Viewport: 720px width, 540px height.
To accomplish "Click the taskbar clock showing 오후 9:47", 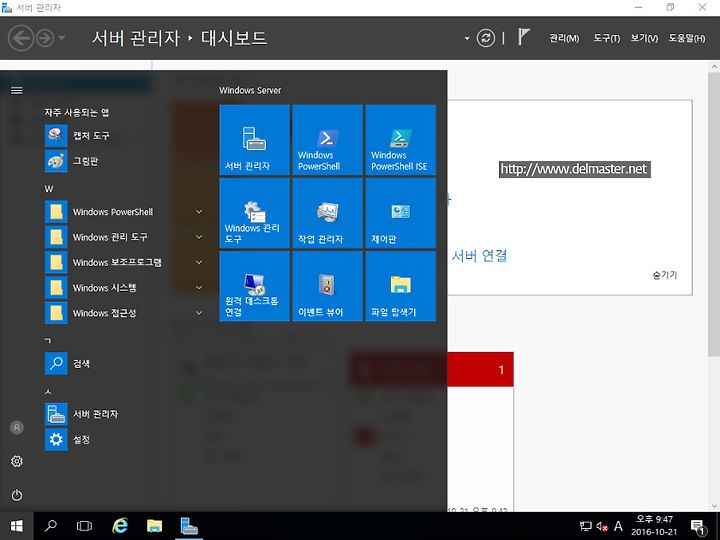I will click(654, 526).
